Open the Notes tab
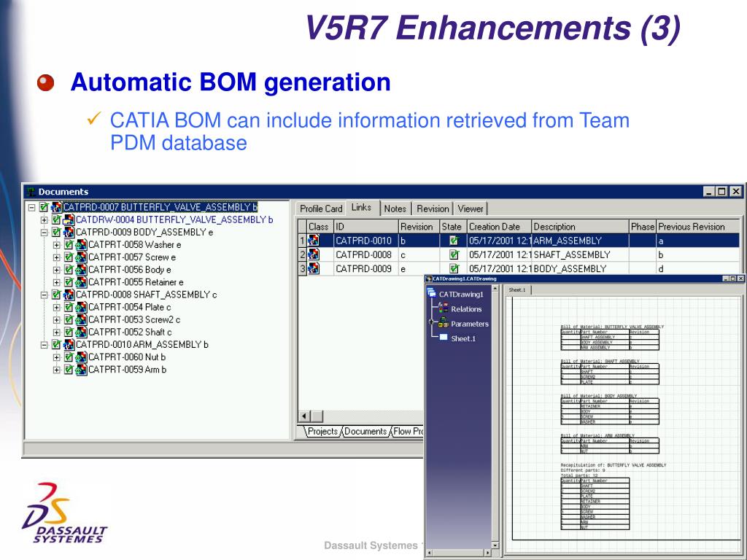Viewport: 747px width, 560px height. click(x=395, y=209)
